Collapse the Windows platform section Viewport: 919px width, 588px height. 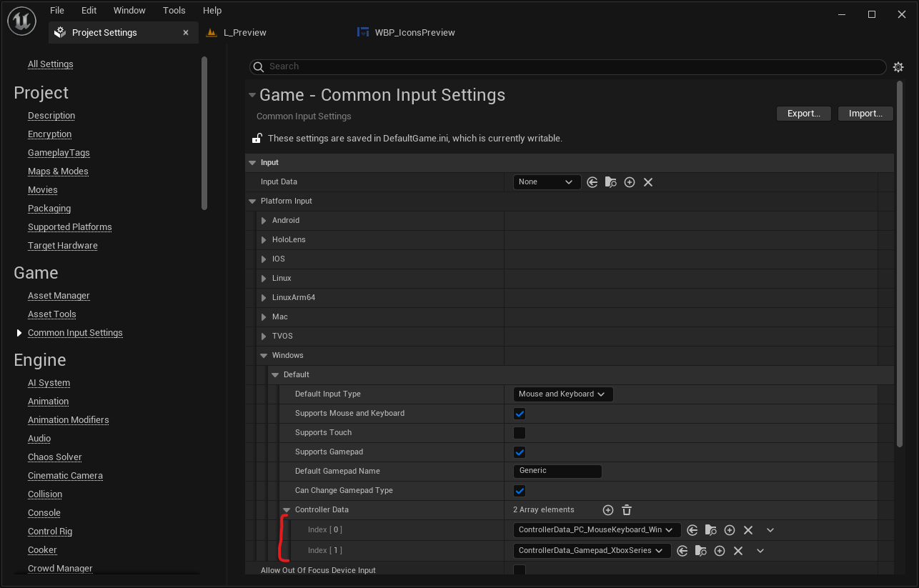pos(264,356)
